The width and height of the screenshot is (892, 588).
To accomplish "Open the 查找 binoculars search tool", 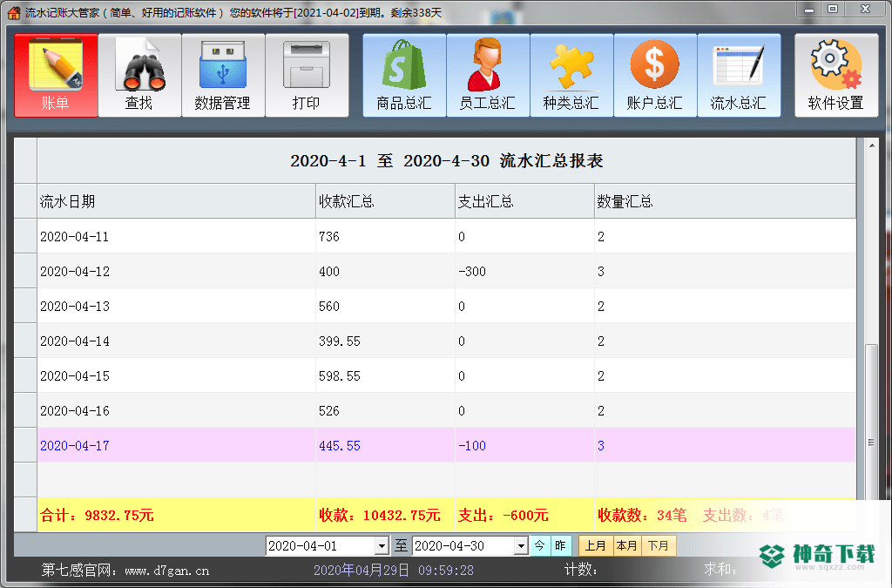I will (139, 75).
